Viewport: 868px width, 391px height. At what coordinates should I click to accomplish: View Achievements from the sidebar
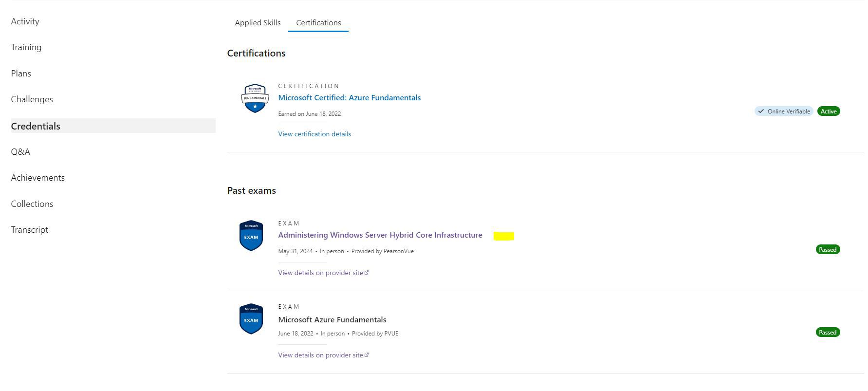click(37, 178)
